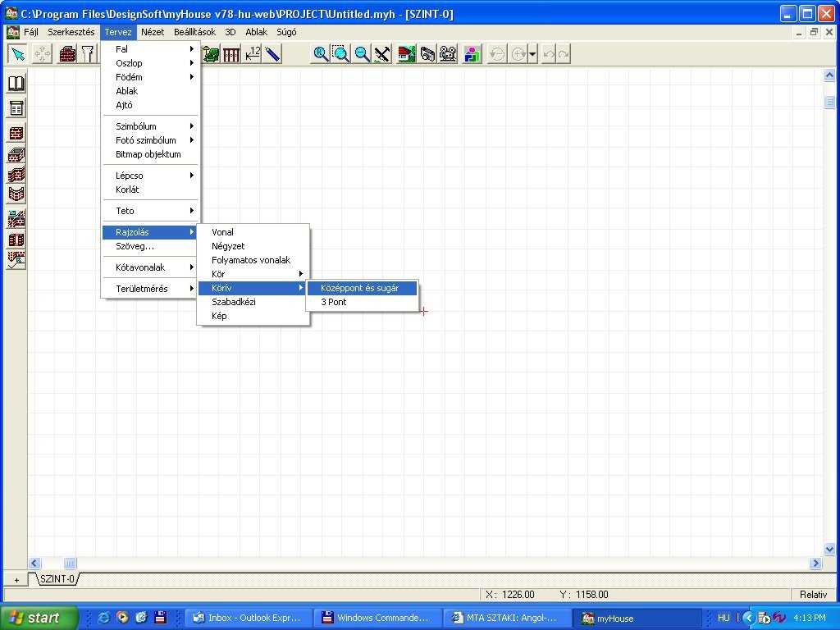Select 3 Pont arc option
This screenshot has height=630, width=840.
[362, 302]
